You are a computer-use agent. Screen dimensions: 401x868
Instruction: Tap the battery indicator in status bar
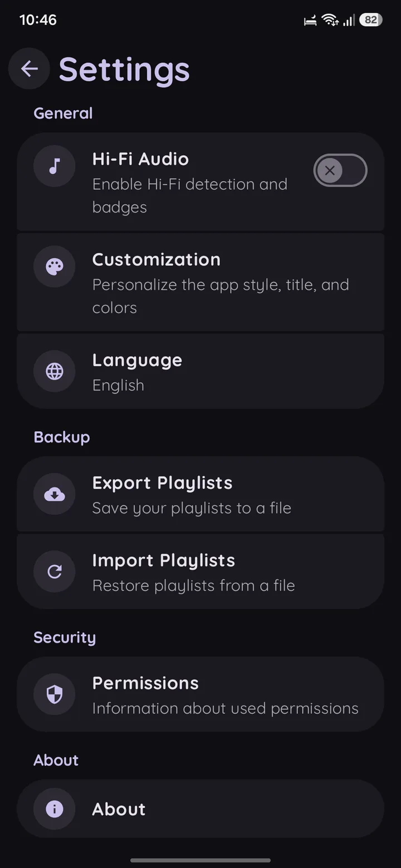[x=371, y=20]
